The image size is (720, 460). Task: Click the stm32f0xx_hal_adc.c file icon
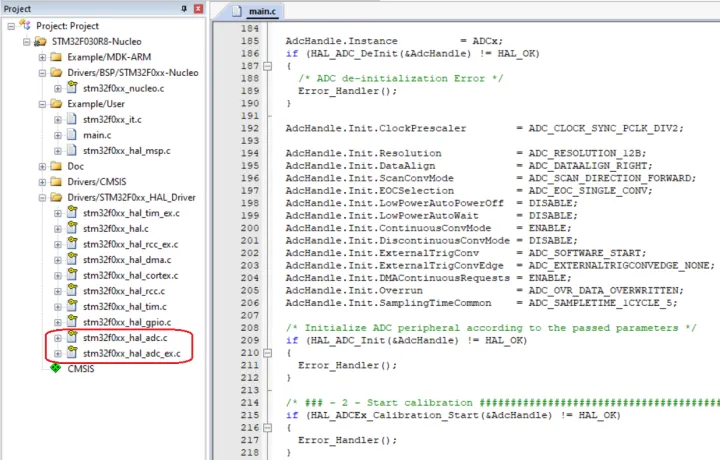pyautogui.click(x=72, y=337)
